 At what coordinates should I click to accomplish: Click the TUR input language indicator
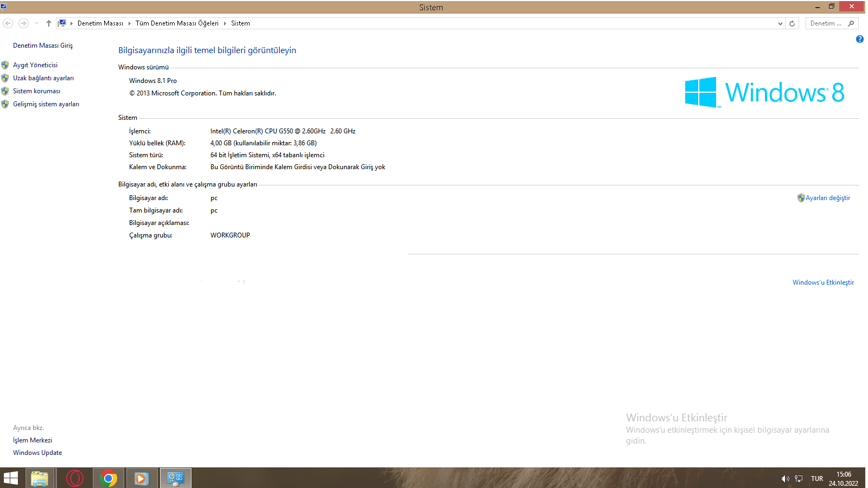point(817,479)
